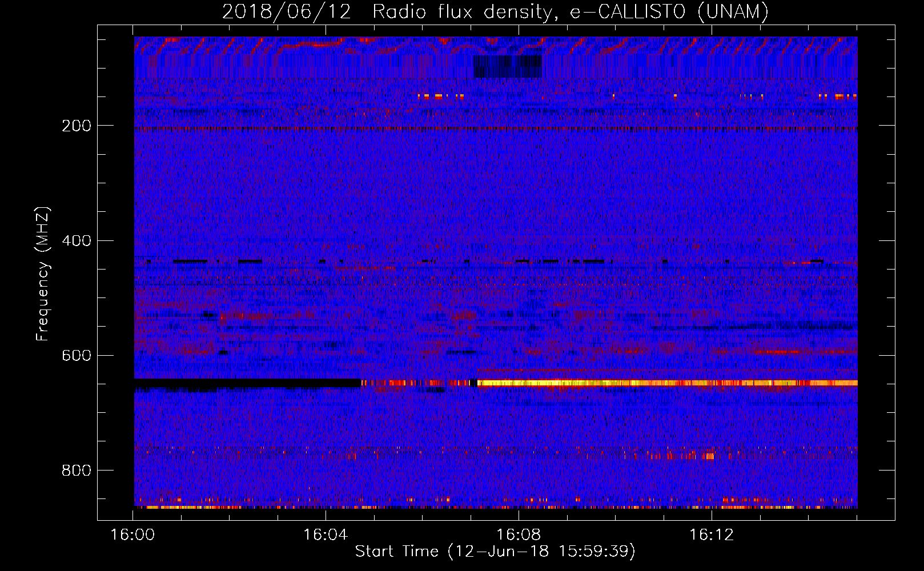This screenshot has width=924, height=571.
Task: Click the 800 frequency tick label
Action: [76, 470]
